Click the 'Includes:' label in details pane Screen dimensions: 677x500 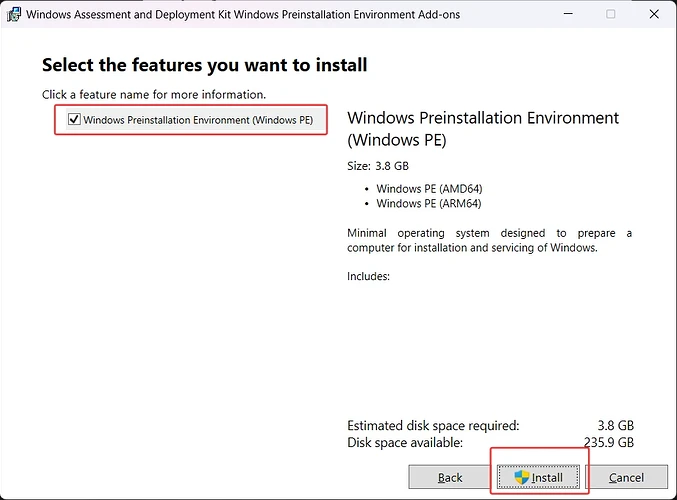coord(368,276)
